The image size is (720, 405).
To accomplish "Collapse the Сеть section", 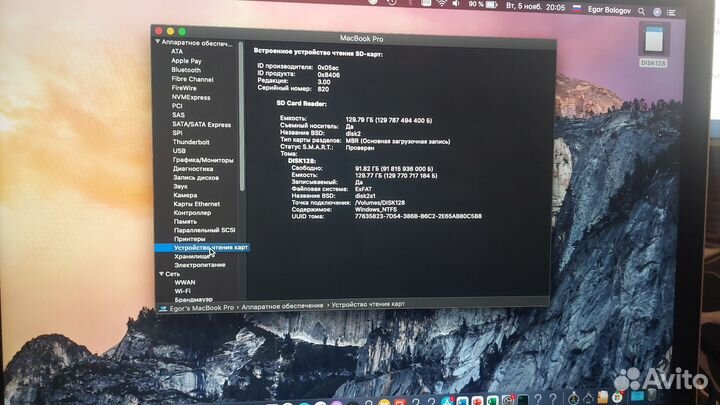I will tap(161, 274).
